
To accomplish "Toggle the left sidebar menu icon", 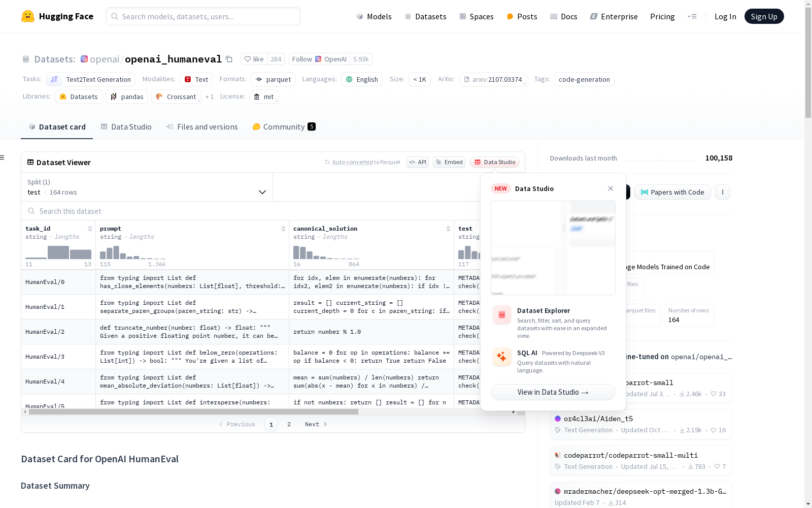I will [x=3, y=157].
